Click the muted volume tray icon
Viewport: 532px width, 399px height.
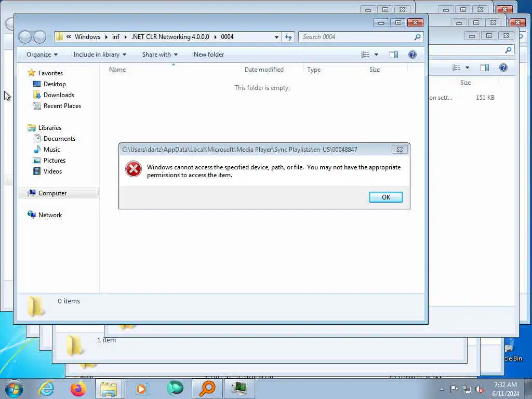480,389
